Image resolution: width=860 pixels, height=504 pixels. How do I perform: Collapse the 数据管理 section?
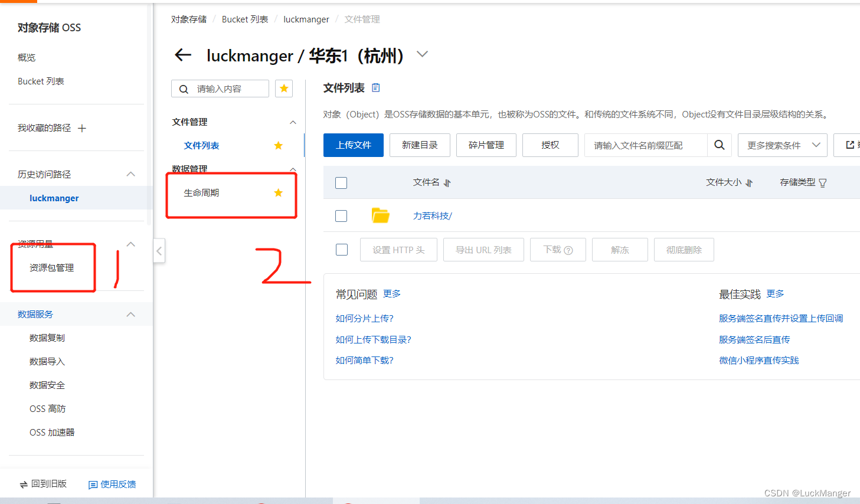click(293, 169)
